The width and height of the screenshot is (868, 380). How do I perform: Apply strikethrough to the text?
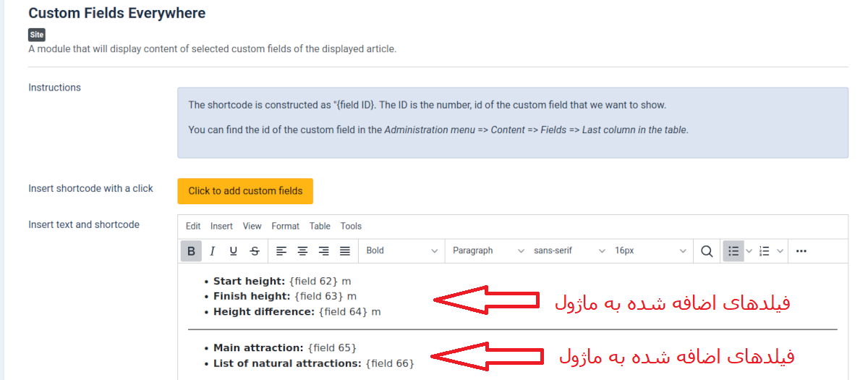point(255,251)
